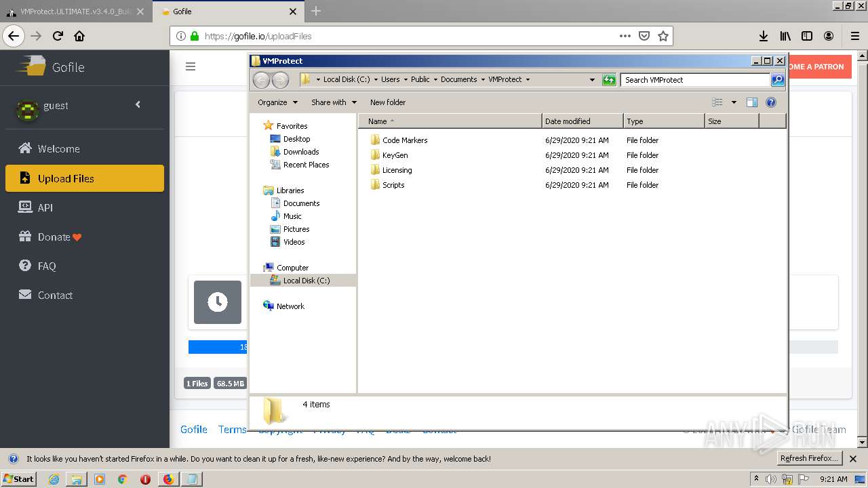Open Videos library

[x=294, y=242]
